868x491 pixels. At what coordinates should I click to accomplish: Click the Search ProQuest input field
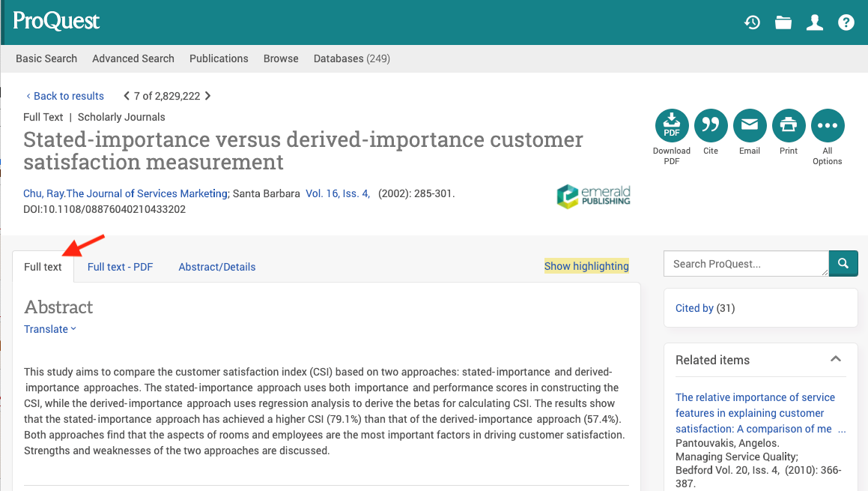tap(746, 264)
